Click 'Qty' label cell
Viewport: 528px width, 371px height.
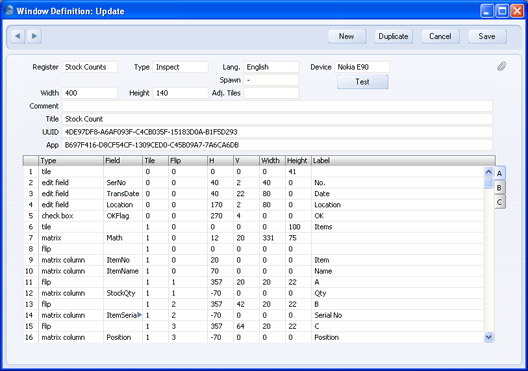pyautogui.click(x=397, y=293)
